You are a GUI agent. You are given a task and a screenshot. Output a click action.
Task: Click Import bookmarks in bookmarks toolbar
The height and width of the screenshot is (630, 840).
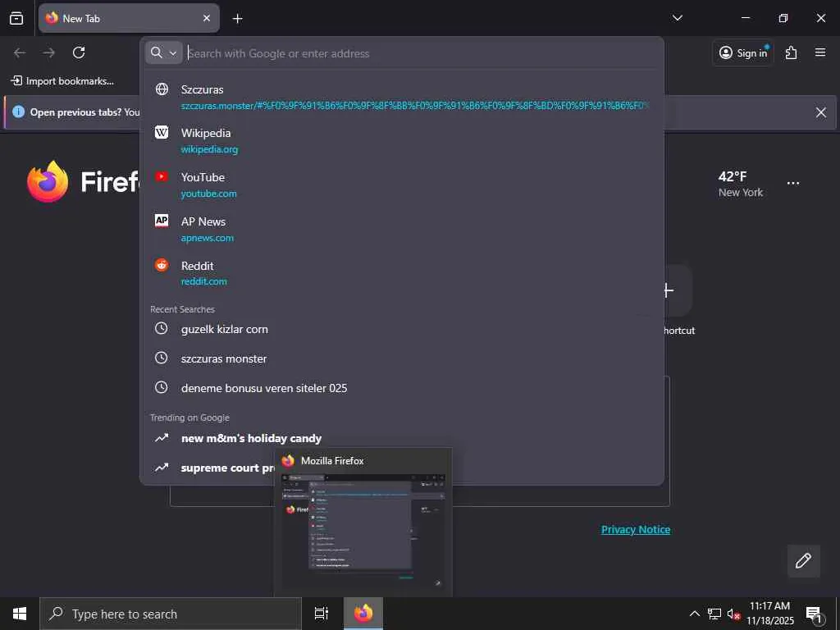(62, 81)
